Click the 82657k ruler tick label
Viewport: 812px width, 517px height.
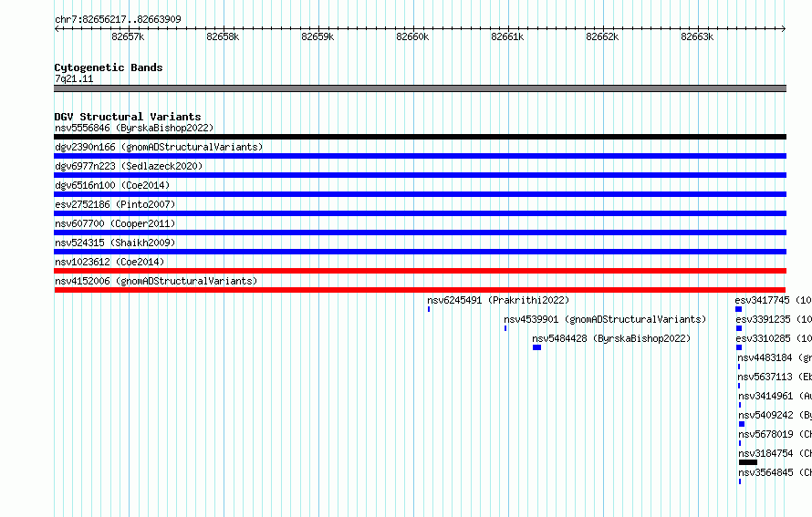[128, 36]
